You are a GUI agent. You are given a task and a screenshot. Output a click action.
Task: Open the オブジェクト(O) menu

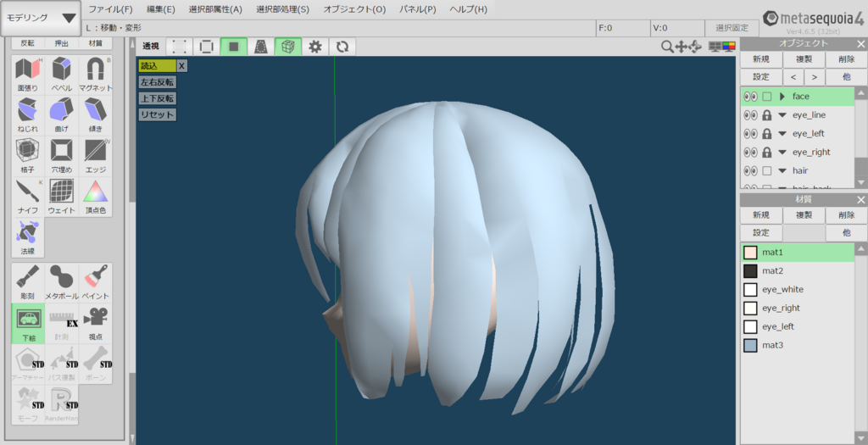coord(354,9)
